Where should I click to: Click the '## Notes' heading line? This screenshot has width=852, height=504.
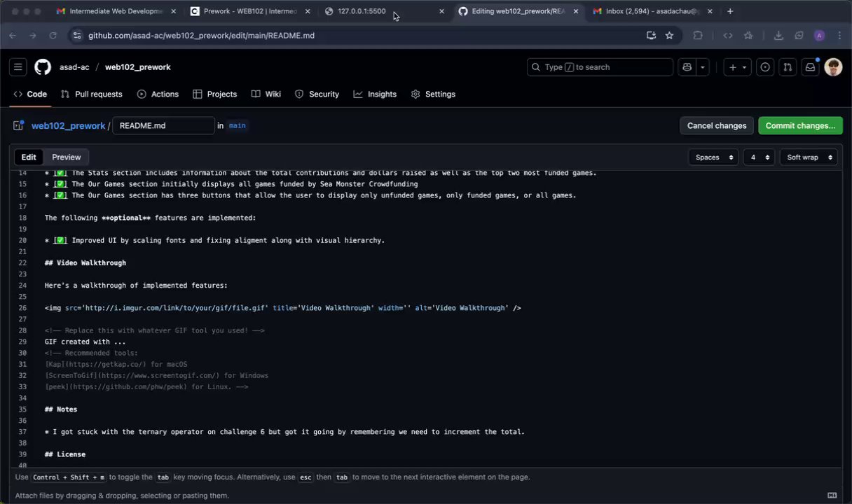(61, 409)
